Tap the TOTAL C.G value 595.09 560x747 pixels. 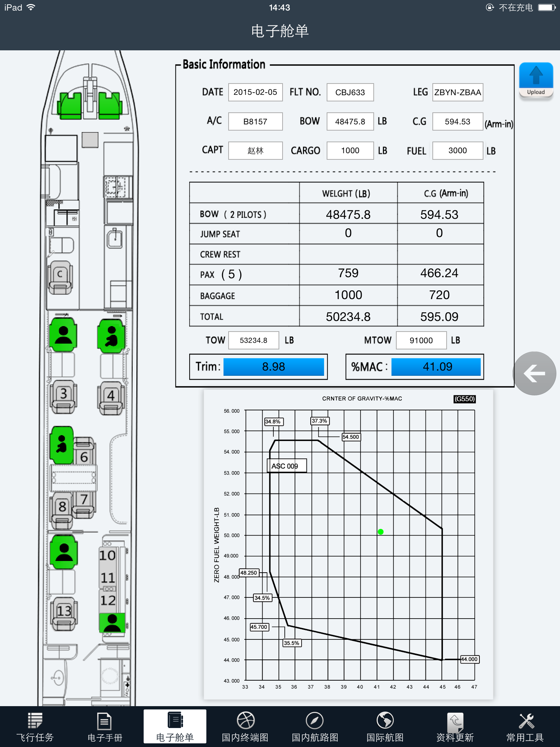pyautogui.click(x=439, y=317)
